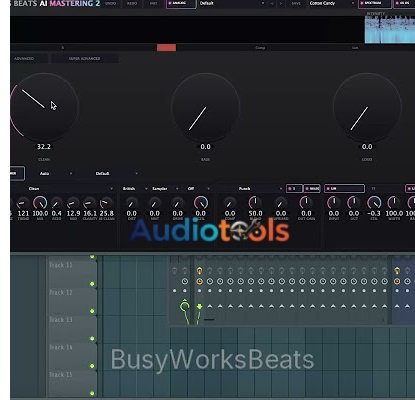Click the CLARITY knob showing 16.1
Image resolution: width=415 pixels, height=400 pixels.
point(89,203)
